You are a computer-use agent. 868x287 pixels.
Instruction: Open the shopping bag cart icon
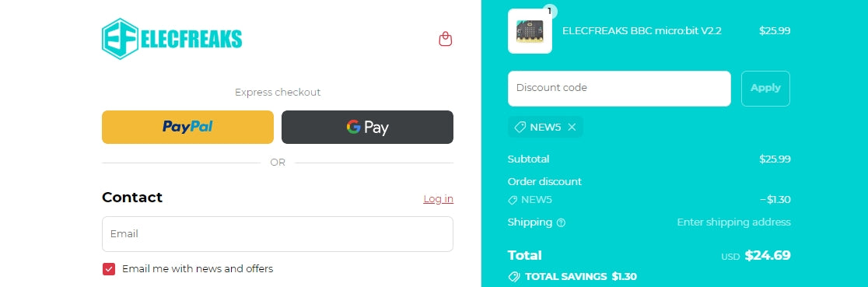(445, 39)
